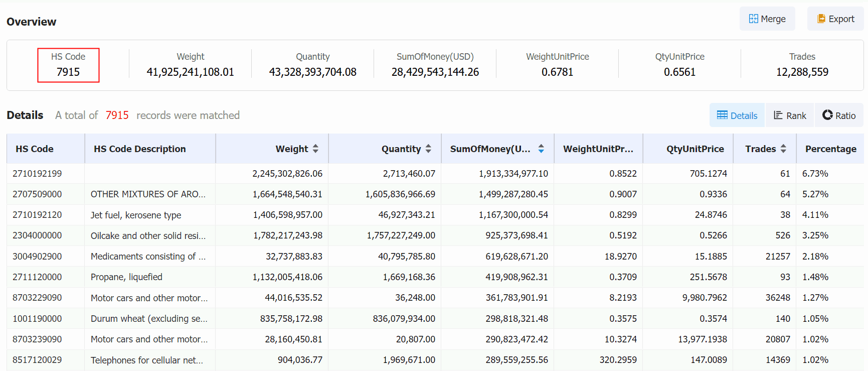868x371 pixels.
Task: Click the red 7915 matched records count
Action: (117, 115)
